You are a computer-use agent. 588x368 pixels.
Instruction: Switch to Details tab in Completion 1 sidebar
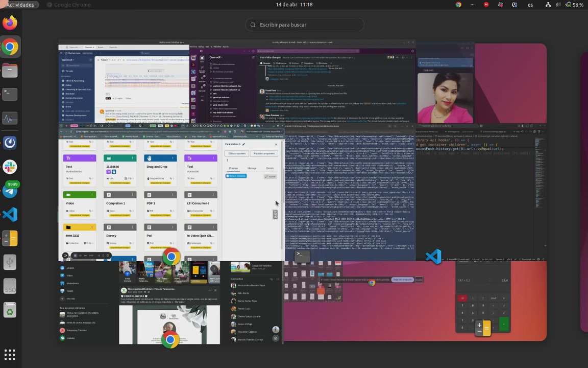[x=270, y=168]
